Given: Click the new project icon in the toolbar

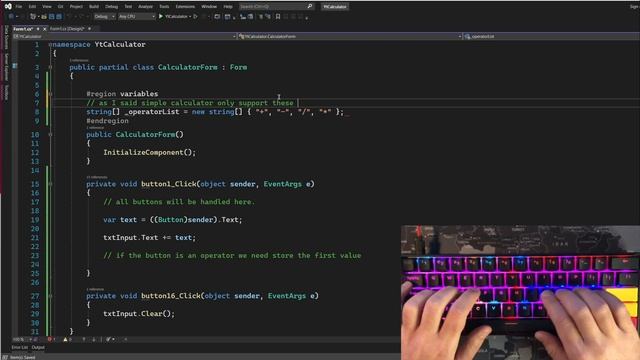Looking at the screenshot, I should (x=33, y=17).
